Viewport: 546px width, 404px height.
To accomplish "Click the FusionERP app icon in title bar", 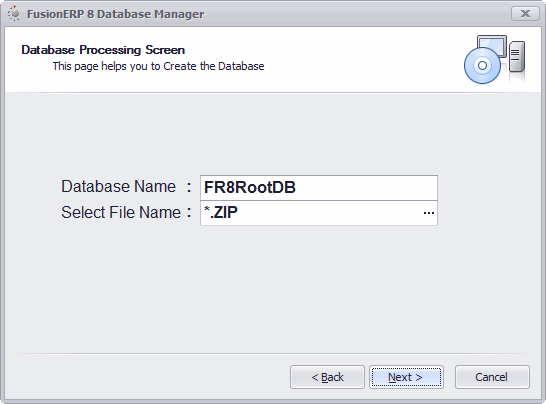I will point(14,14).
